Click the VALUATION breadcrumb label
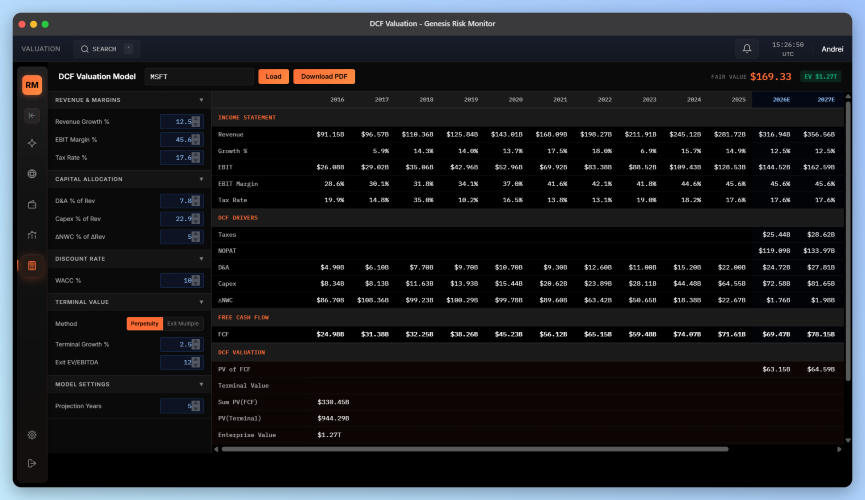Viewport: 865px width, 500px height. pos(41,49)
